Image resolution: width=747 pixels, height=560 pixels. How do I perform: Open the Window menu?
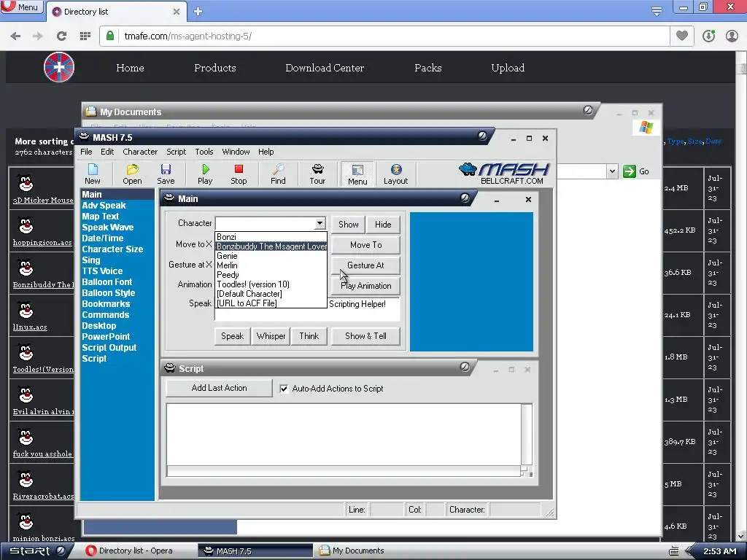(236, 152)
